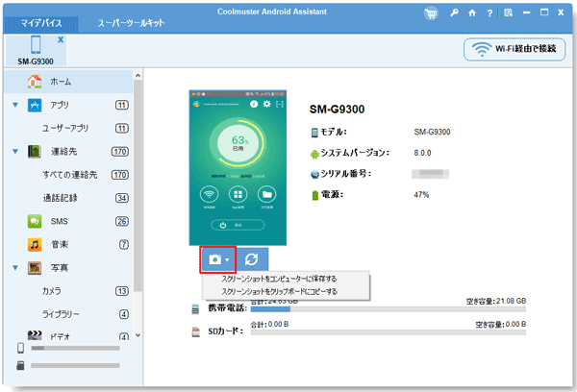Click the feedback icon in the title bar
The height and width of the screenshot is (392, 577).
point(508,12)
